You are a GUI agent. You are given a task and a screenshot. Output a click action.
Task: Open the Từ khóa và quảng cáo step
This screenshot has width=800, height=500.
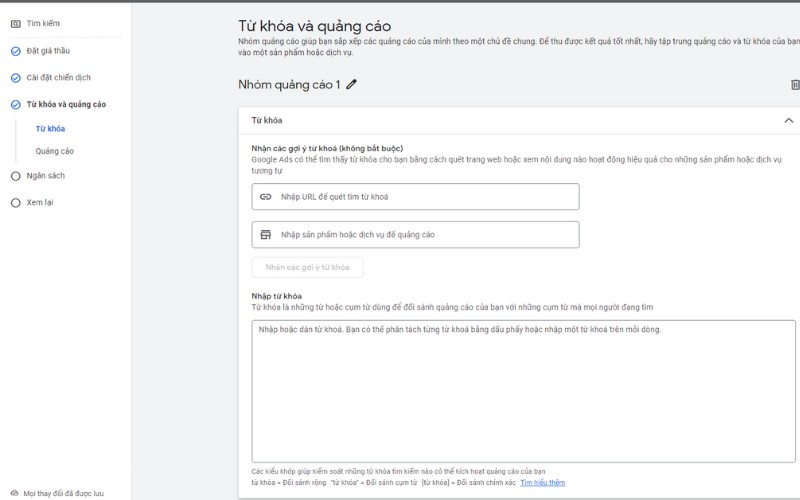click(66, 104)
